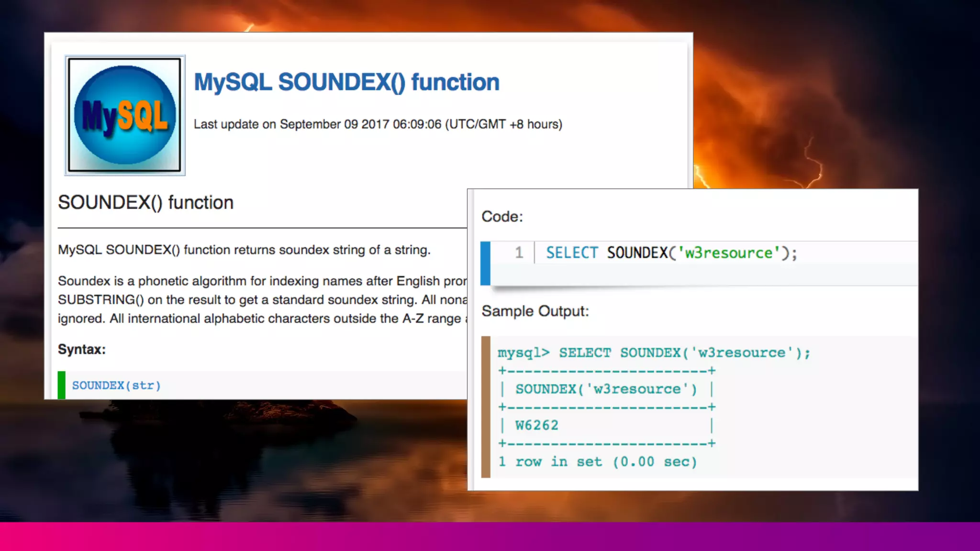Viewport: 980px width, 551px height.
Task: Click the paragraph starting "Soundex is a phonetic algorithm"
Action: (x=262, y=299)
